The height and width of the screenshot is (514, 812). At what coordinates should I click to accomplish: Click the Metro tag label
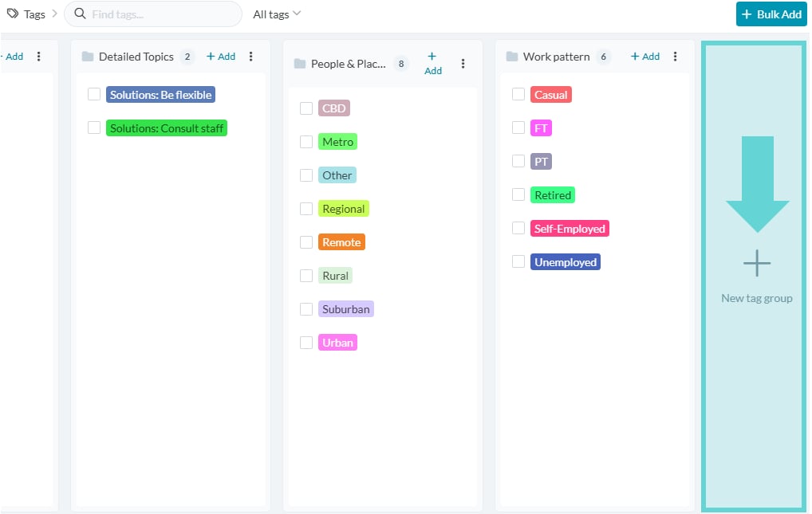[337, 142]
